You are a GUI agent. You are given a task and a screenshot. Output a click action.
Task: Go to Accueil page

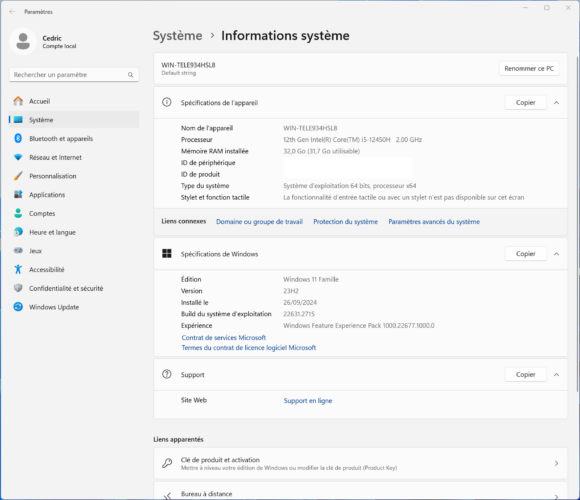[74, 101]
